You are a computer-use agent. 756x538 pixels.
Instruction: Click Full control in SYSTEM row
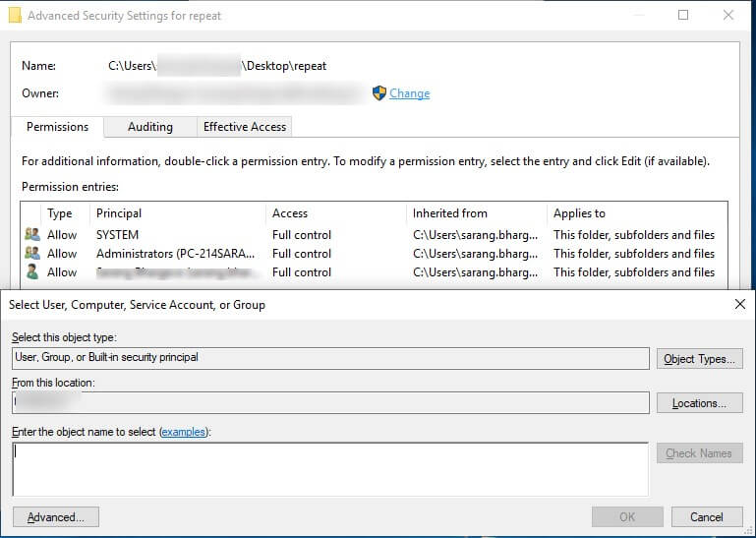click(302, 235)
